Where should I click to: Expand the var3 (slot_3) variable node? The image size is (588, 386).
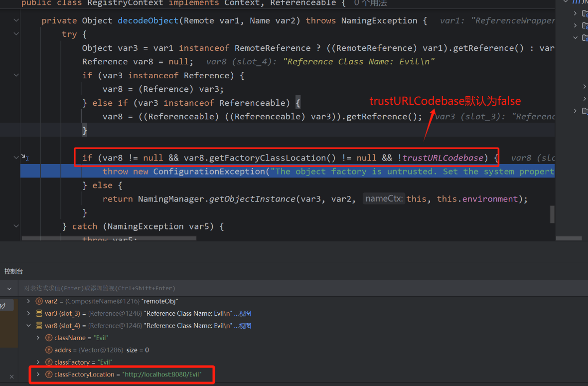[x=28, y=313]
